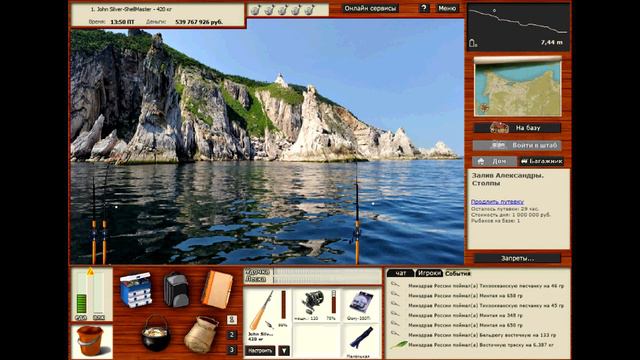Open the Меню button

(447, 8)
